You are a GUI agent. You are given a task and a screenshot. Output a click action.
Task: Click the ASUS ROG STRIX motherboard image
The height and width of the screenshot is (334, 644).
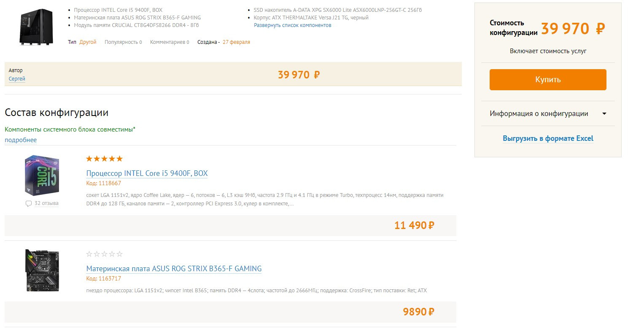[x=42, y=270]
